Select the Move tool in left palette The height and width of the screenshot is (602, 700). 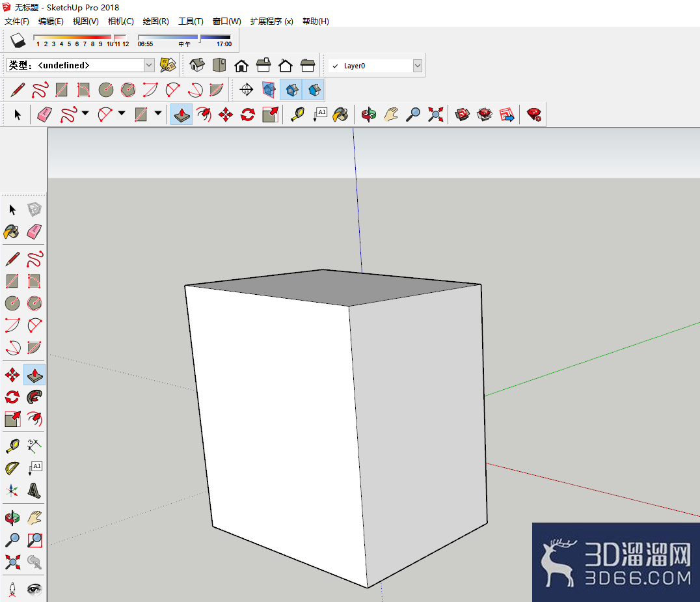click(x=12, y=374)
